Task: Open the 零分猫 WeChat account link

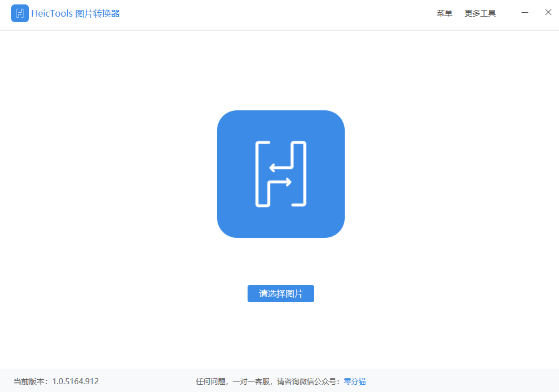Action: [x=355, y=381]
